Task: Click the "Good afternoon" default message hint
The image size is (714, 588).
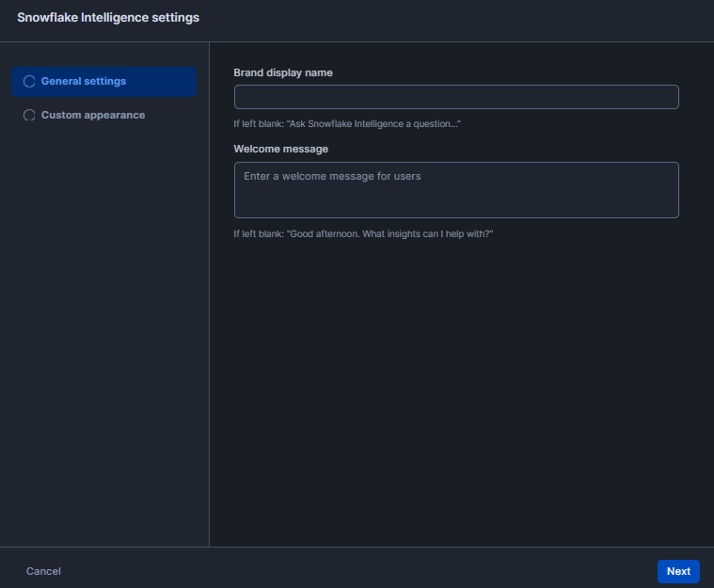Action: click(363, 234)
